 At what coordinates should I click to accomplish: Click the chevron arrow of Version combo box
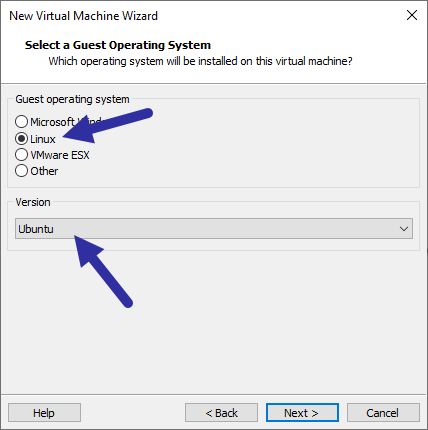tap(404, 229)
